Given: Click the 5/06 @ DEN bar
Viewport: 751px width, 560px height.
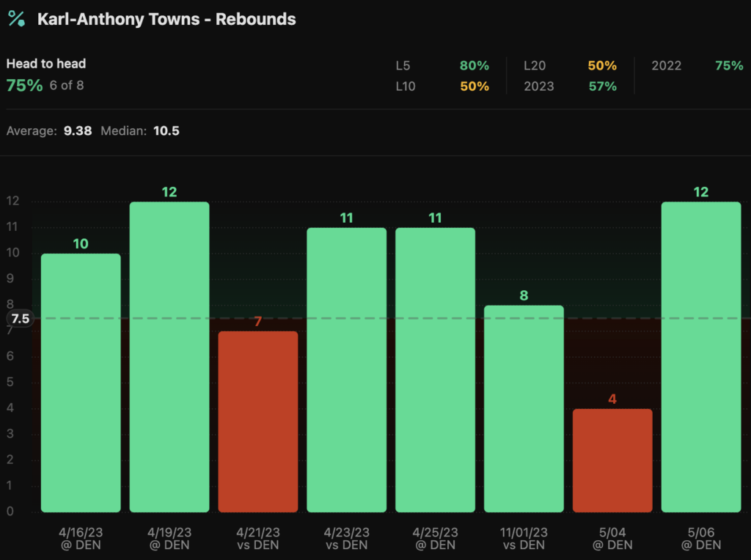Looking at the screenshot, I should [x=700, y=357].
